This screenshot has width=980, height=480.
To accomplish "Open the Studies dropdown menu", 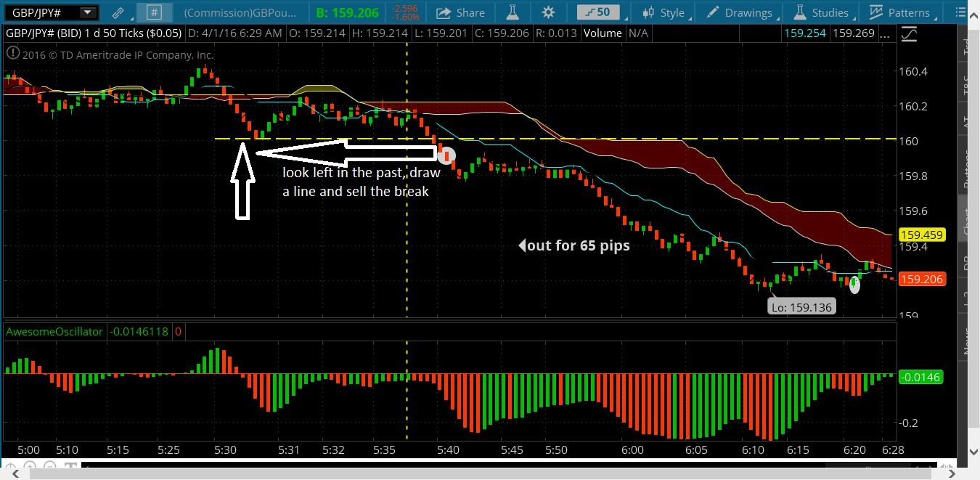I will 822,12.
